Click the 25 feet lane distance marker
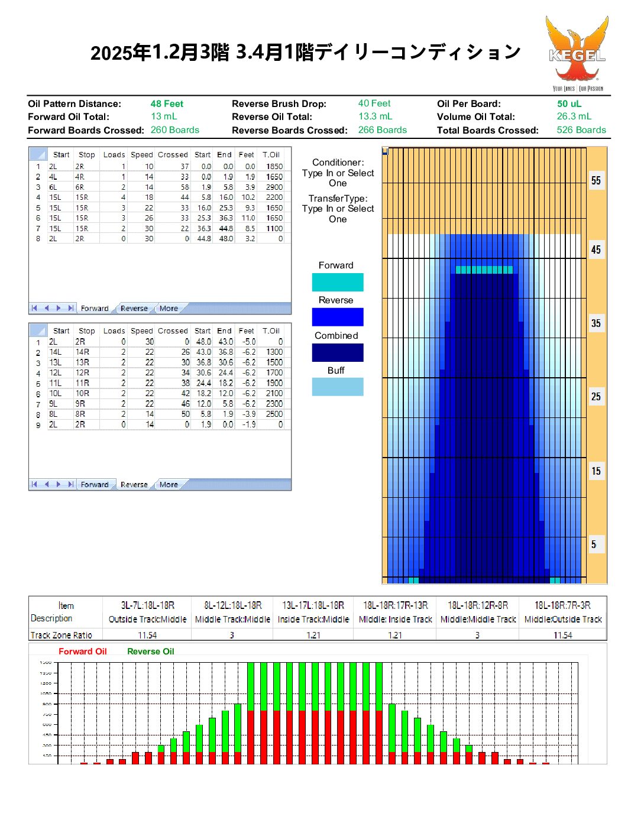This screenshot has width=644, height=833. 596,397
